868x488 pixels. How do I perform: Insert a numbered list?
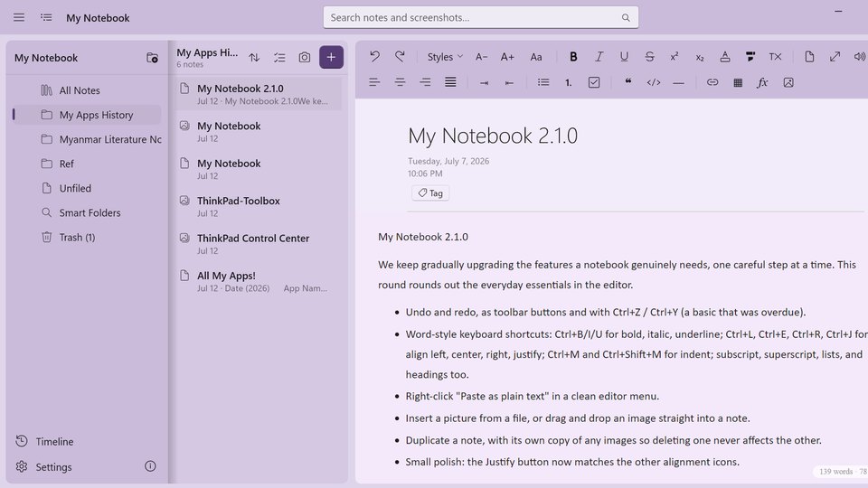(x=569, y=82)
